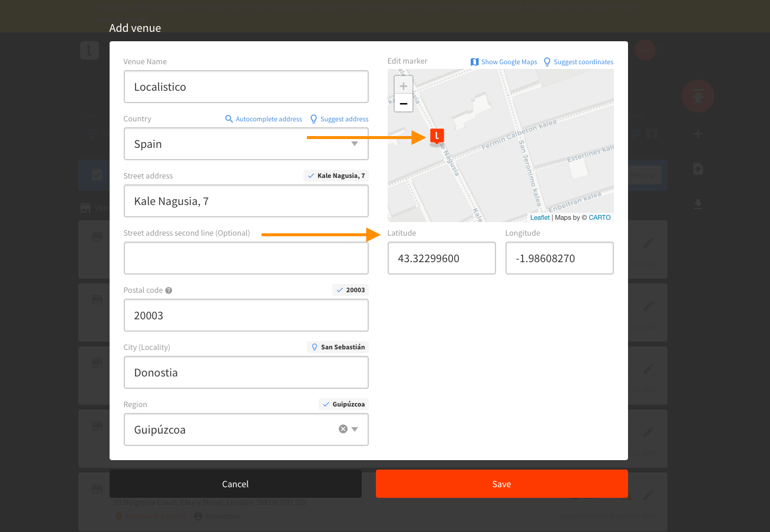This screenshot has width=770, height=532.
Task: Expand the Region dropdown arrow
Action: [x=355, y=429]
